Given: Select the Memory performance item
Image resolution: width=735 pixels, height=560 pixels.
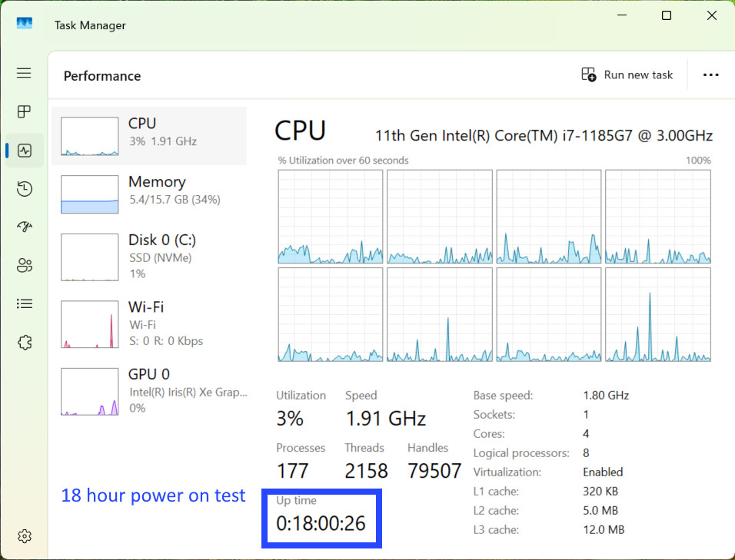Looking at the screenshot, I should [x=149, y=194].
